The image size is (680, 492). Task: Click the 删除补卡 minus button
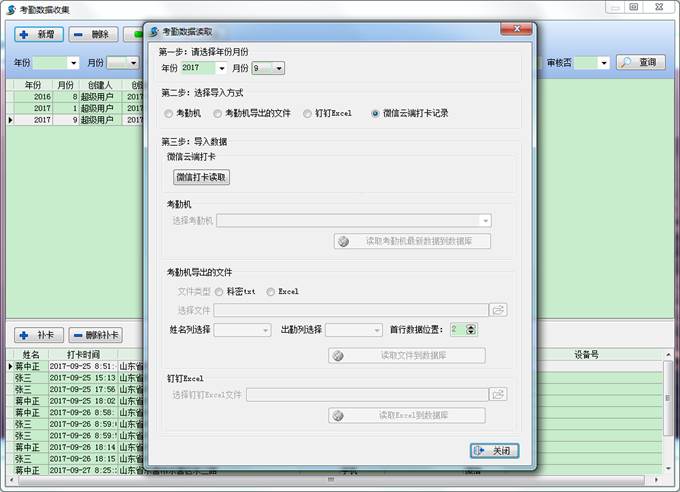click(96, 335)
